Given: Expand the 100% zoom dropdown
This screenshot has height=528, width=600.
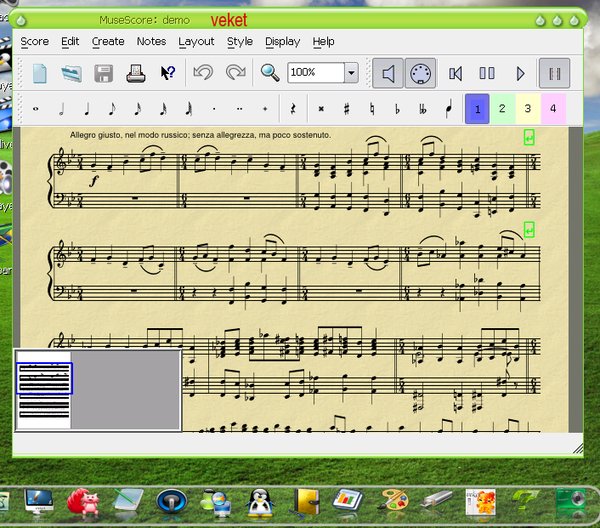Looking at the screenshot, I should coord(351,73).
